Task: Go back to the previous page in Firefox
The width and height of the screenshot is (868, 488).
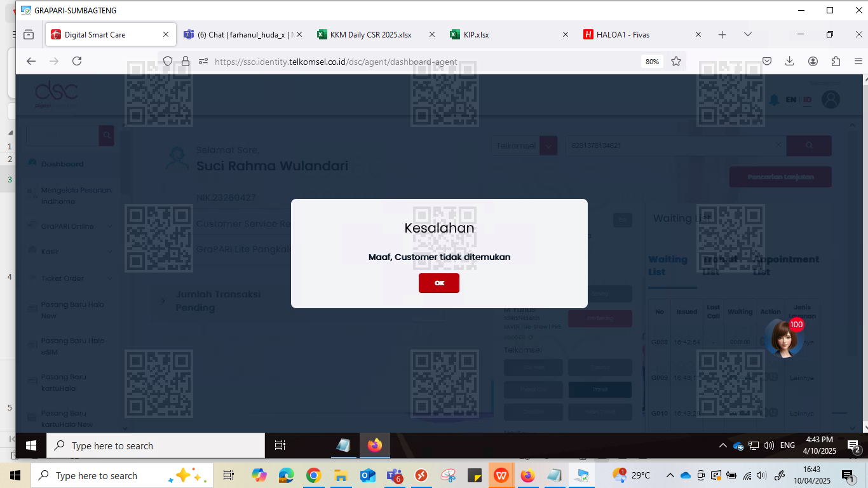Action: (31, 61)
